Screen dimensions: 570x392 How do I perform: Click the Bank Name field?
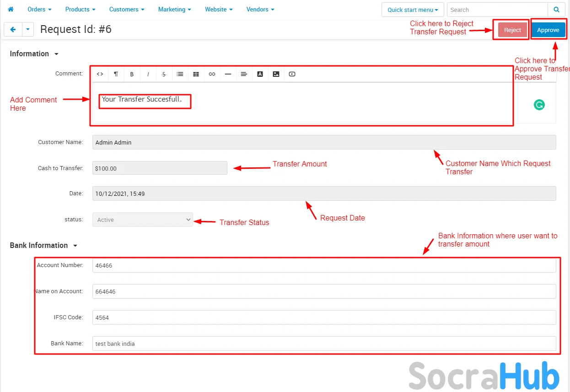pos(324,344)
